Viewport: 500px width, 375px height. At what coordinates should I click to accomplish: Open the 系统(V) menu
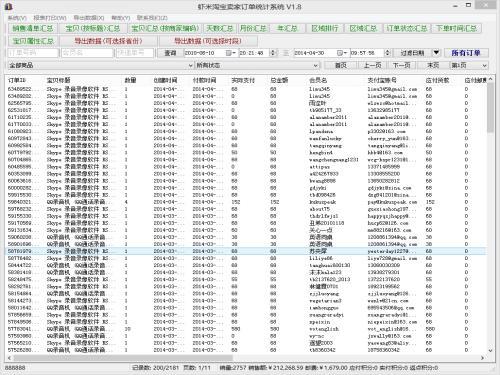(x=17, y=18)
